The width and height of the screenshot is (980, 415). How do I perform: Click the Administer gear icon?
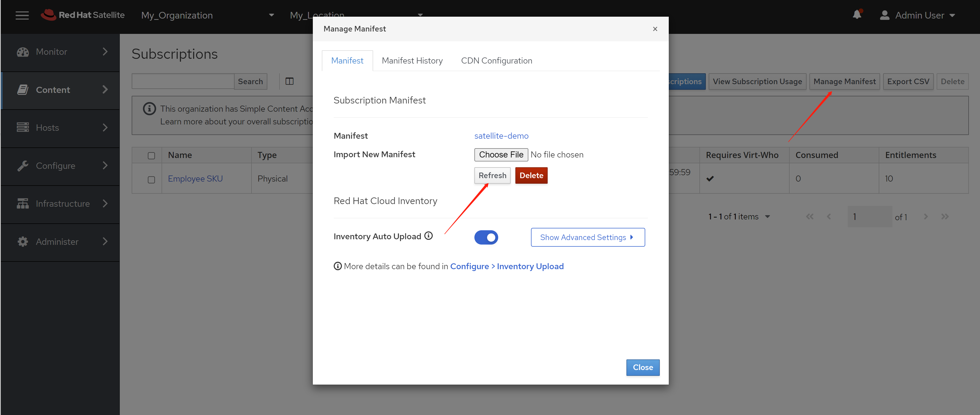coord(23,242)
